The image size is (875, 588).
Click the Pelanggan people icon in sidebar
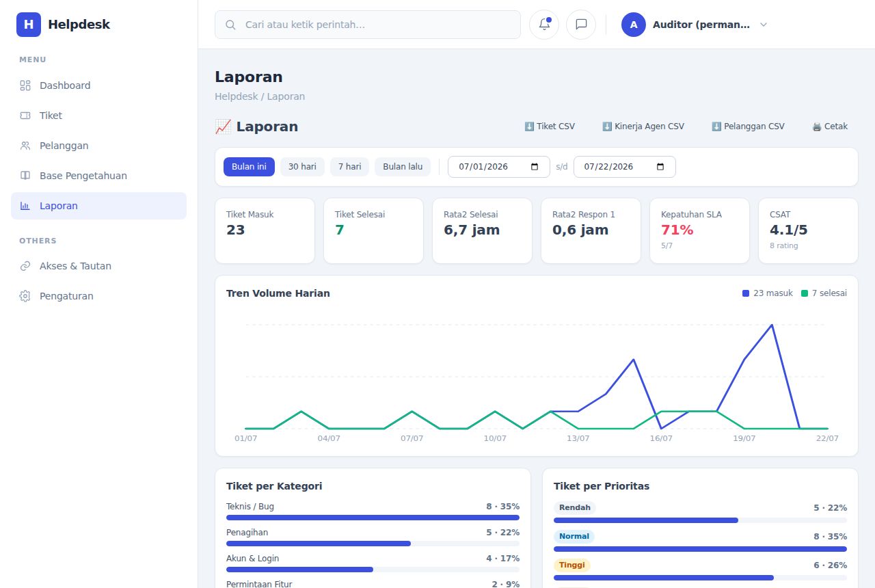25,146
